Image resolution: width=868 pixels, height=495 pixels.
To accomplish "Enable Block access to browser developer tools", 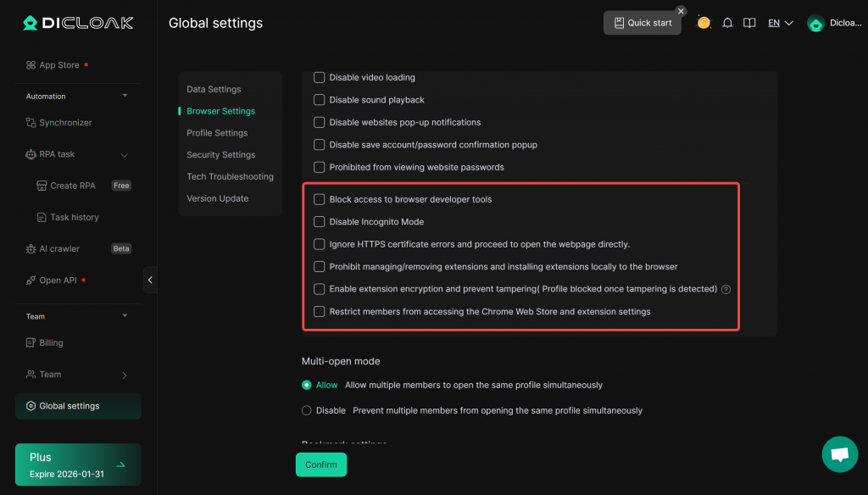I will pyautogui.click(x=320, y=199).
